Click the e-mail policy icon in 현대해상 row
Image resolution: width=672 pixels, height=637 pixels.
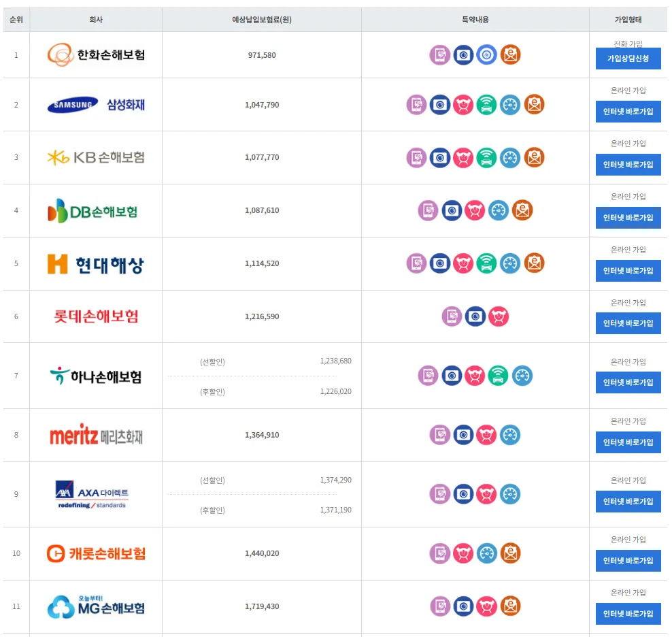click(534, 263)
